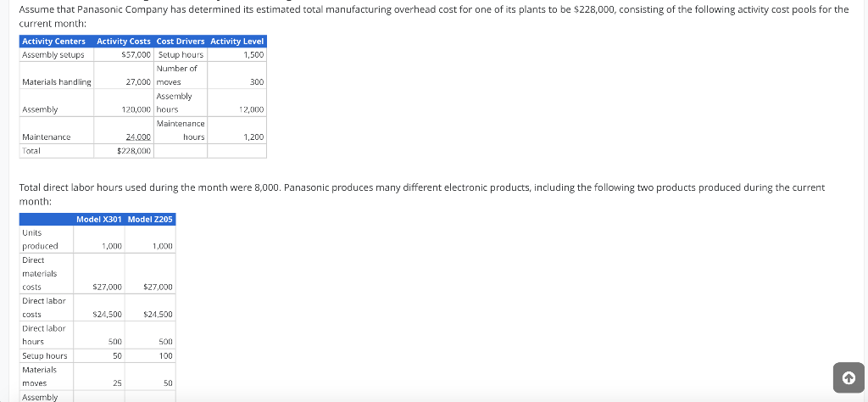Click the 'Setup hours' cost driver cell

181,55
